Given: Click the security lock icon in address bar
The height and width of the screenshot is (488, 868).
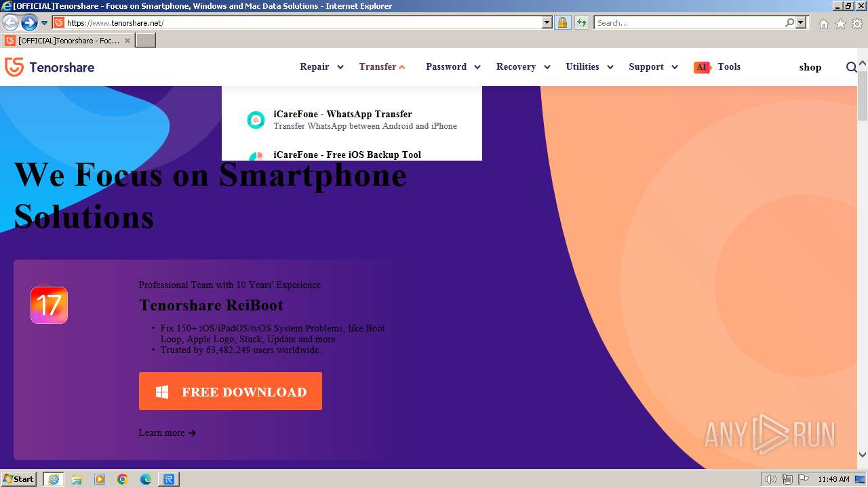Looking at the screenshot, I should 562,22.
